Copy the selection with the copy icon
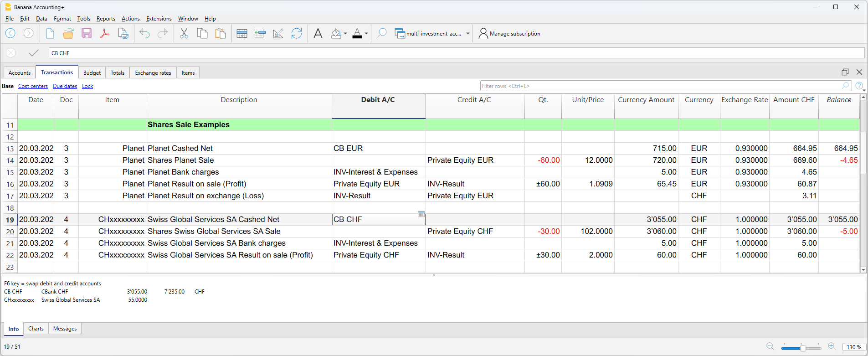Image resolution: width=868 pixels, height=356 pixels. [x=202, y=33]
